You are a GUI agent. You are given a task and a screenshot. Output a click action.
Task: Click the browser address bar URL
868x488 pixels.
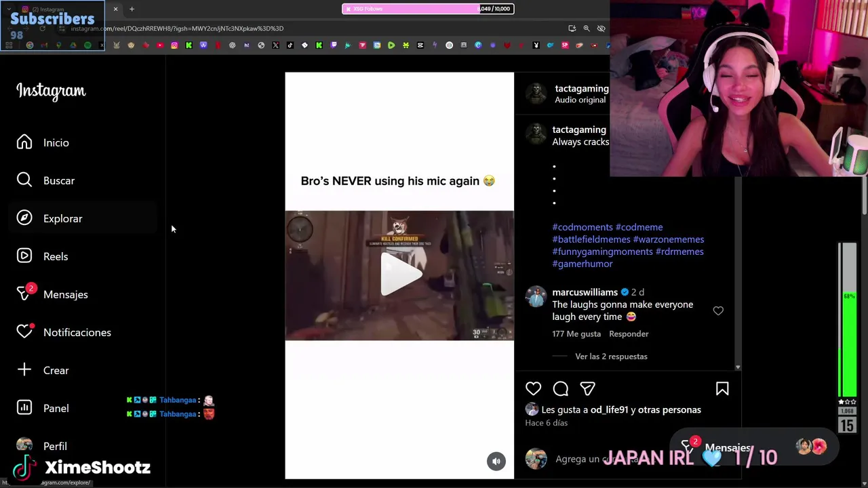click(x=177, y=28)
